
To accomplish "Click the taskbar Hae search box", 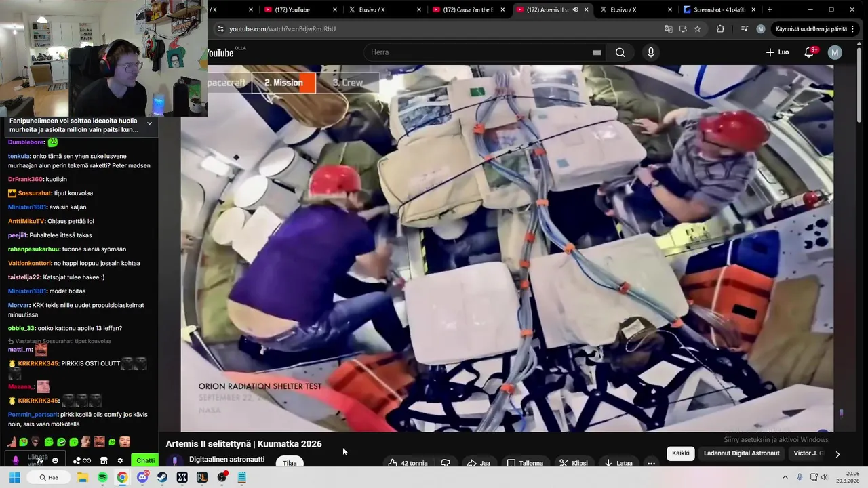I will (x=49, y=478).
